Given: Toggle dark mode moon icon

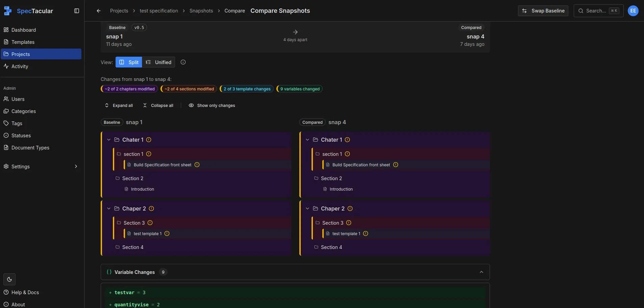Looking at the screenshot, I should tap(9, 279).
